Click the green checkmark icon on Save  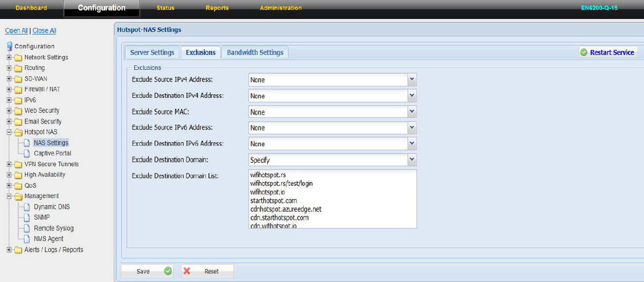(x=168, y=271)
